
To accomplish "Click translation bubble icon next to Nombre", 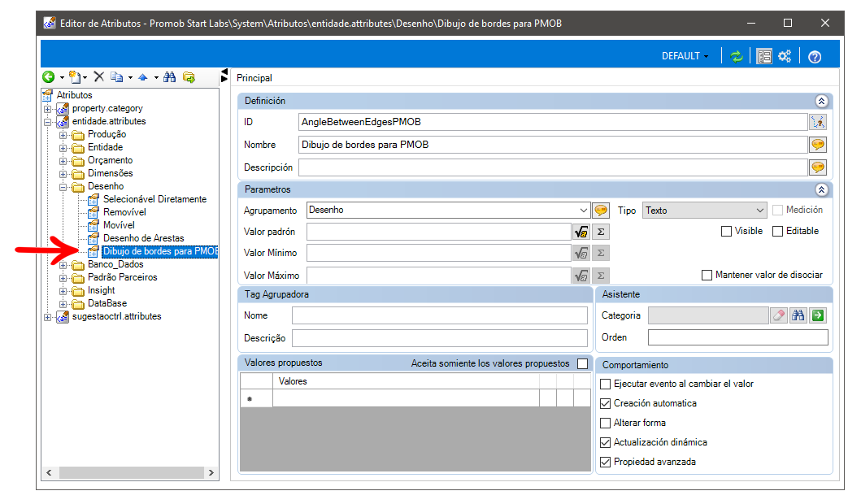I will tap(818, 145).
